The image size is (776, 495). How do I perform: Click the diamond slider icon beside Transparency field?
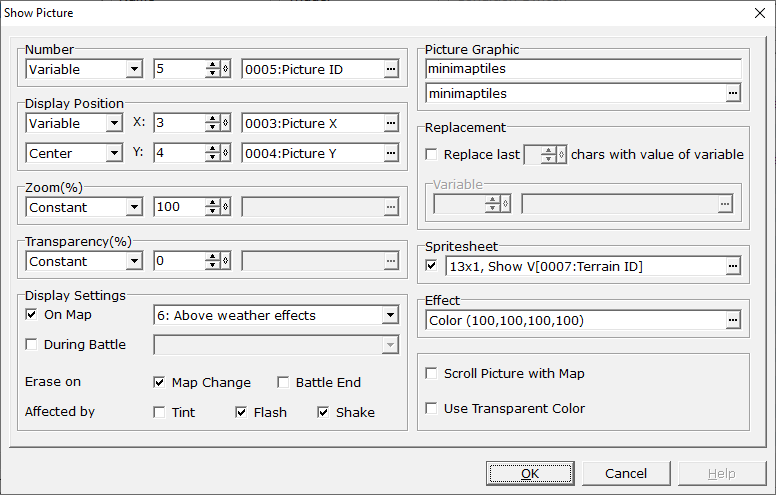point(225,261)
